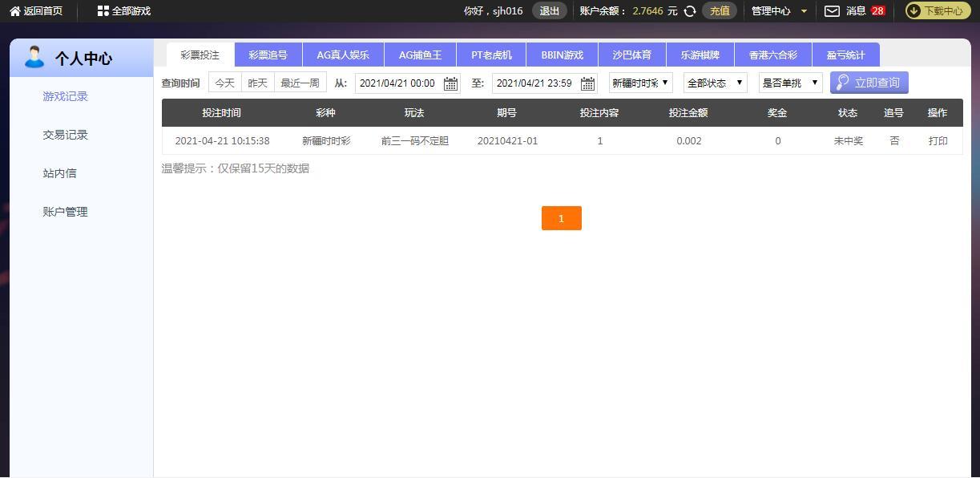This screenshot has width=980, height=478.
Task: Click the user avatar icon beside 个人中心
Action: point(34,58)
